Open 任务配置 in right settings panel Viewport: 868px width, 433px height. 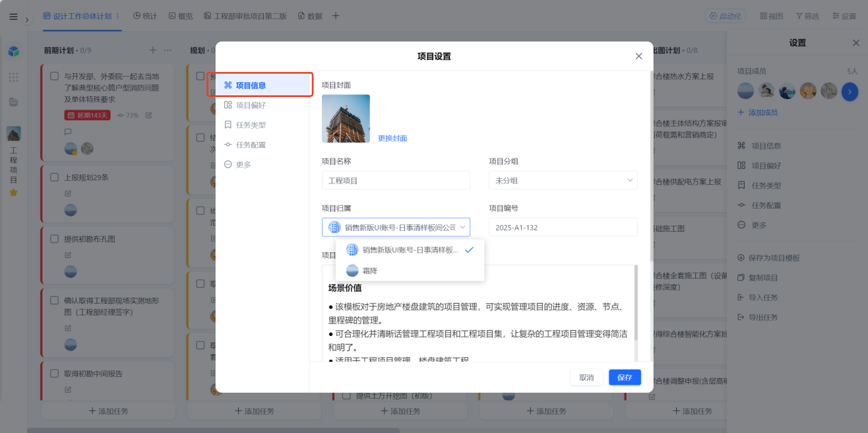(x=759, y=205)
